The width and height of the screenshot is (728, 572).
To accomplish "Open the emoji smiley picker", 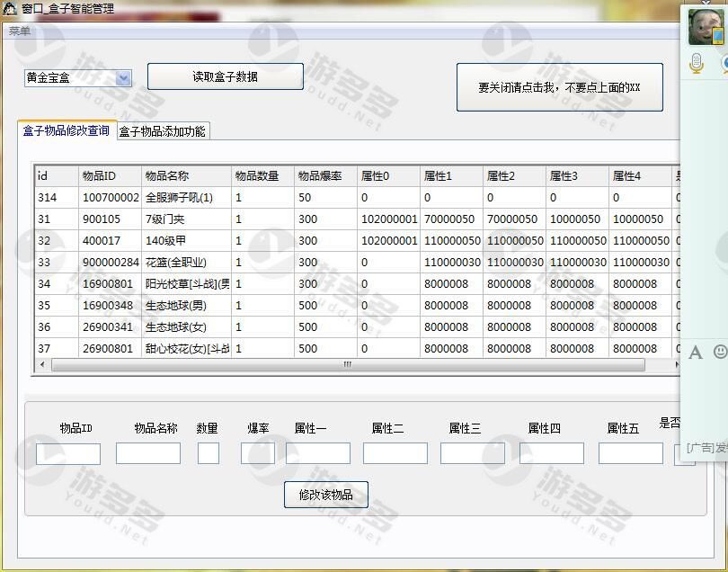I will (720, 352).
